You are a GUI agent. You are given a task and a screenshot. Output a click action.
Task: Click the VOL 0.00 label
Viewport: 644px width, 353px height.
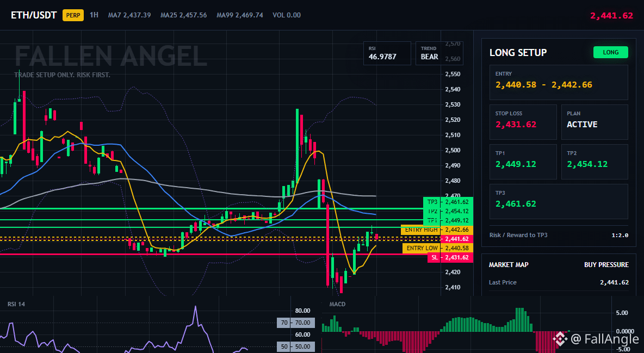287,15
